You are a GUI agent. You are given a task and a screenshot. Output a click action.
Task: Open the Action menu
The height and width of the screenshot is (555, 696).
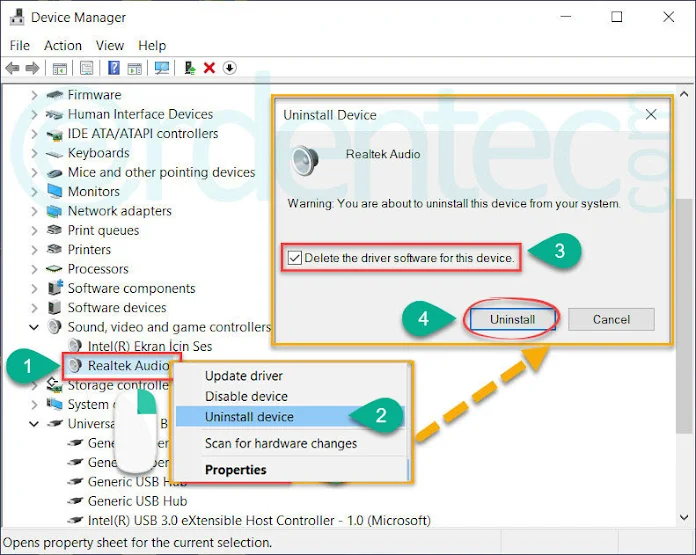(x=63, y=45)
